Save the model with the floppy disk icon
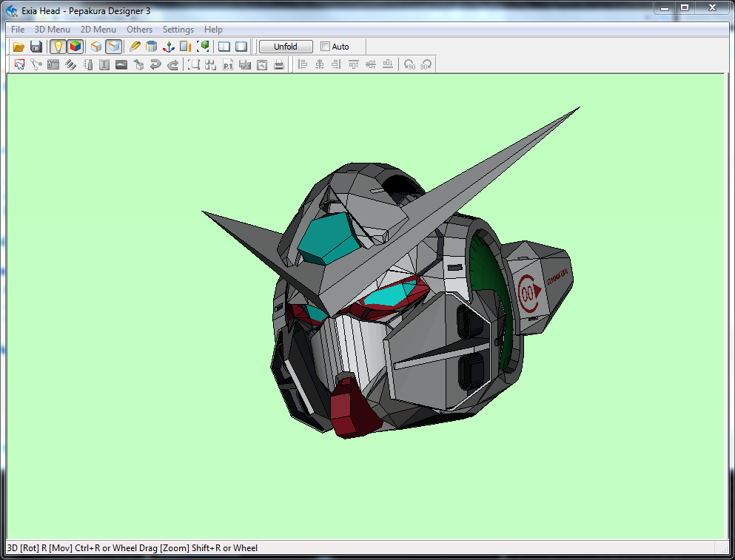The height and width of the screenshot is (560, 735). (36, 47)
